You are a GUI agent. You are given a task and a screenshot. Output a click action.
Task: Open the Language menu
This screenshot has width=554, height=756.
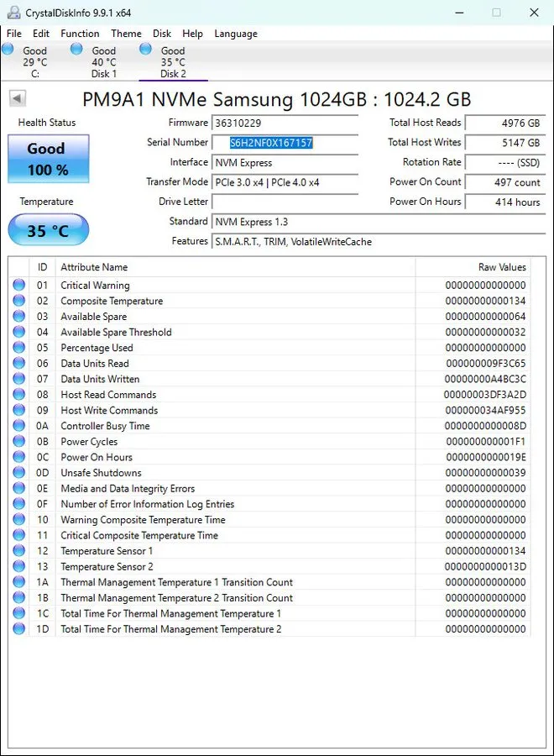click(x=236, y=34)
